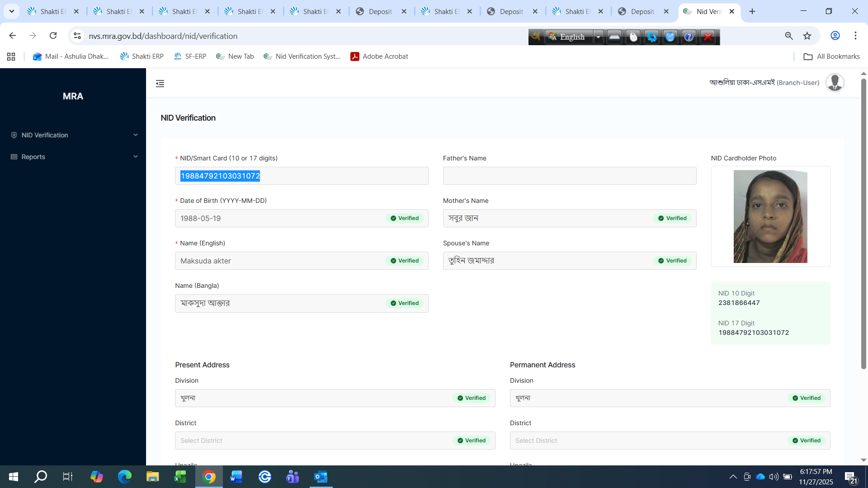Open Present Address Select District dropdown
The width and height of the screenshot is (868, 488).
click(x=312, y=441)
